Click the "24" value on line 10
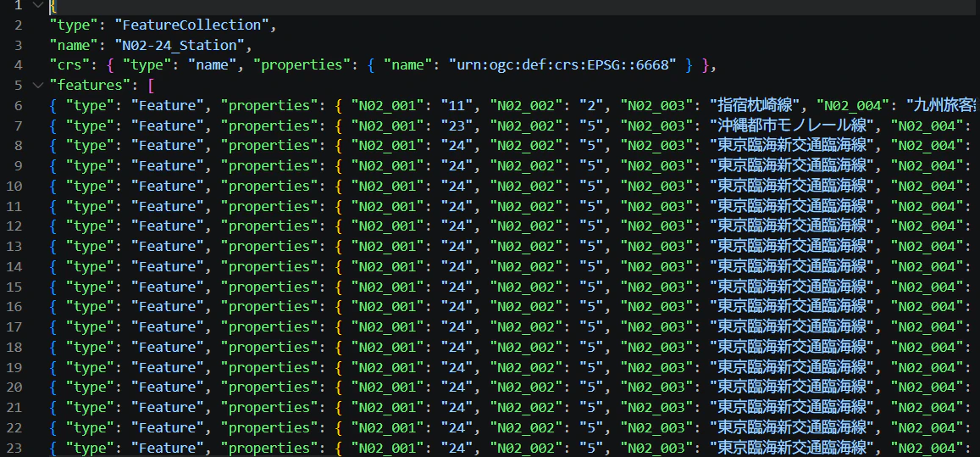 [457, 186]
